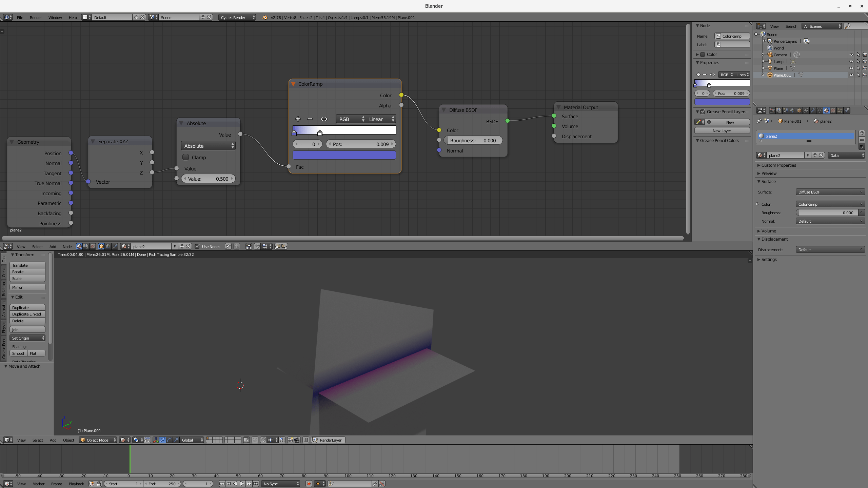Select the Render properties camera icon
868x488 pixels.
coord(772,110)
